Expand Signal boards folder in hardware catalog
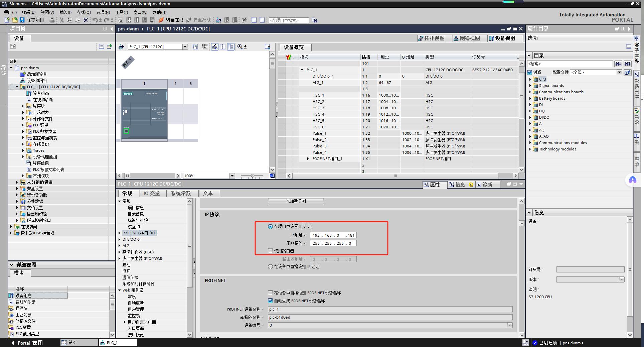This screenshot has width=644, height=347. point(530,86)
